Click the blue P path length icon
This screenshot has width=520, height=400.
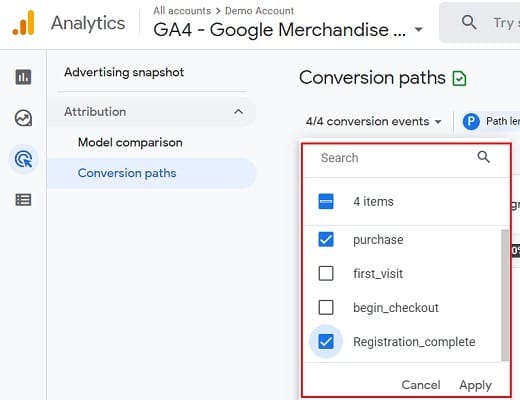[471, 121]
